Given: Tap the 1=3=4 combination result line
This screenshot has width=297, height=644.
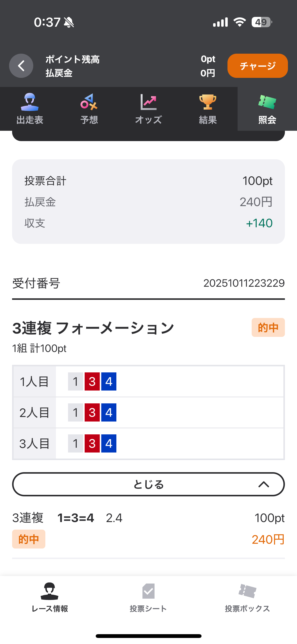Looking at the screenshot, I should tap(76, 518).
